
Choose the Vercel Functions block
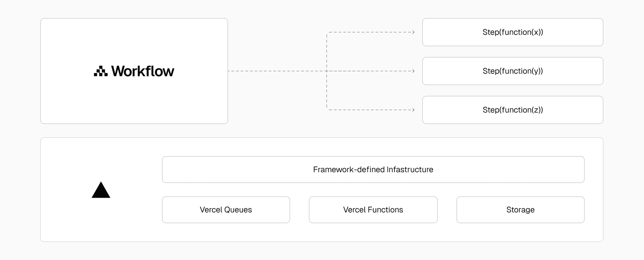[373, 210]
